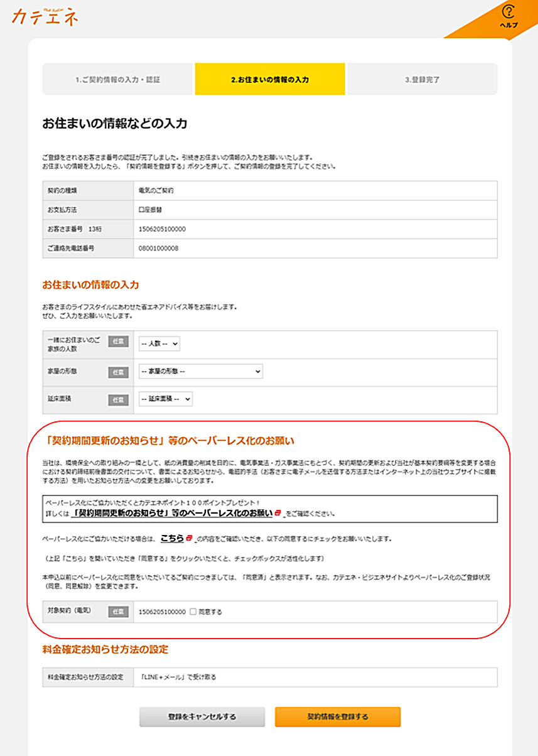Click the 契約情報を登録する button

click(338, 716)
